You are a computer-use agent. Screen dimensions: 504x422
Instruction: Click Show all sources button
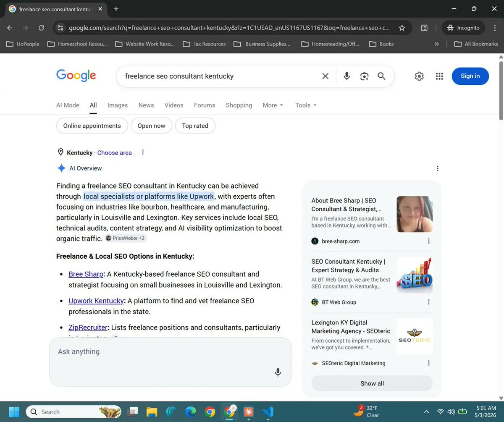click(x=372, y=383)
